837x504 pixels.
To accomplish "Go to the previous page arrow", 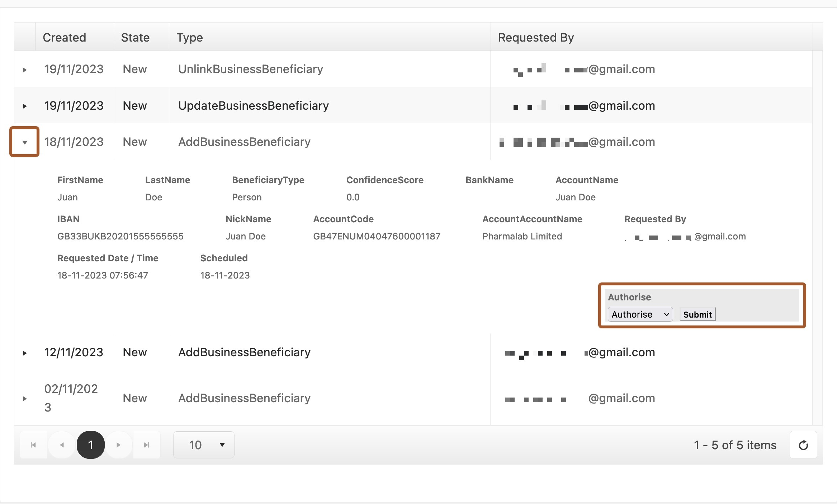I will pos(62,445).
